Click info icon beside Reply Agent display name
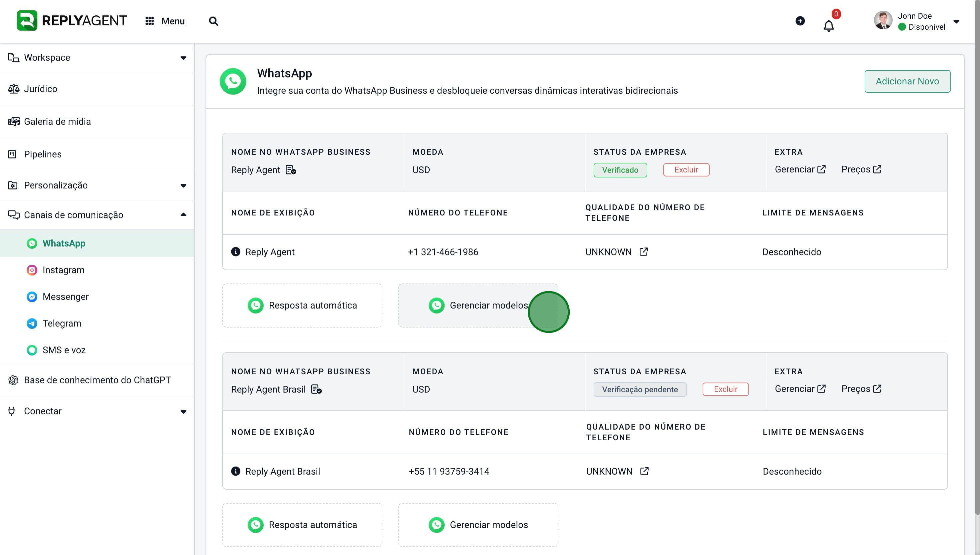980x555 pixels. coord(236,251)
